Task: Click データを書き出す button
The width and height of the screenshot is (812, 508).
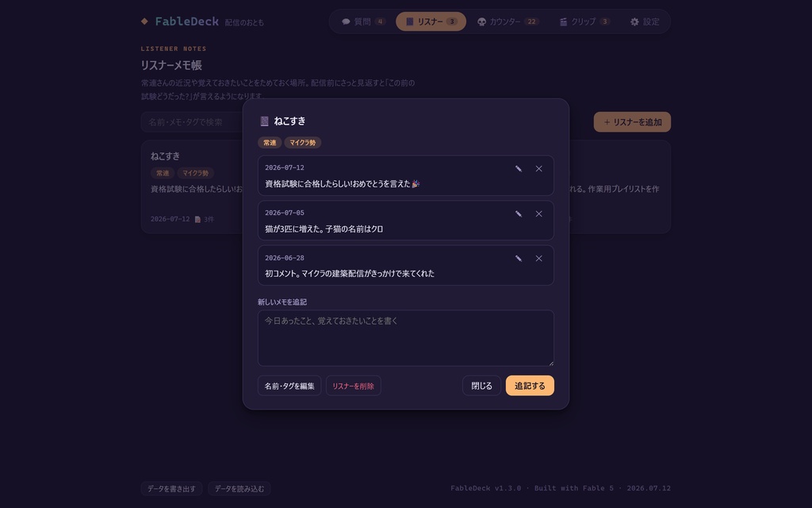Action: 171,489
